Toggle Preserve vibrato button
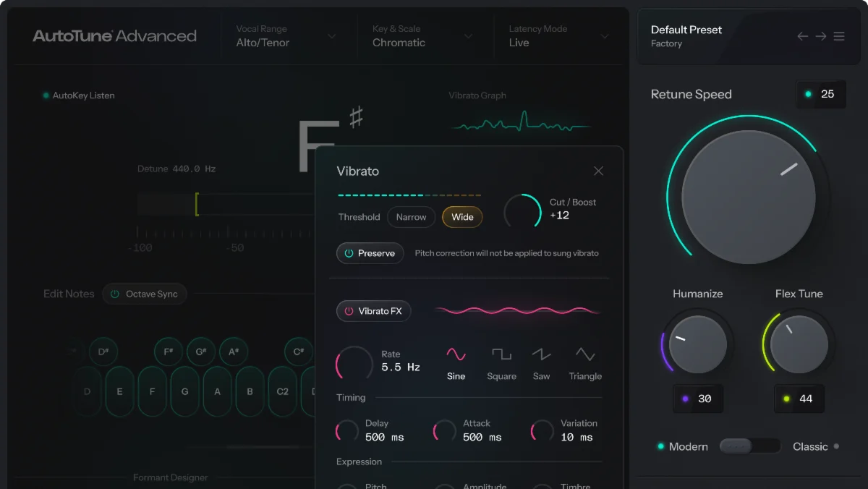This screenshot has height=489, width=868. coord(370,253)
